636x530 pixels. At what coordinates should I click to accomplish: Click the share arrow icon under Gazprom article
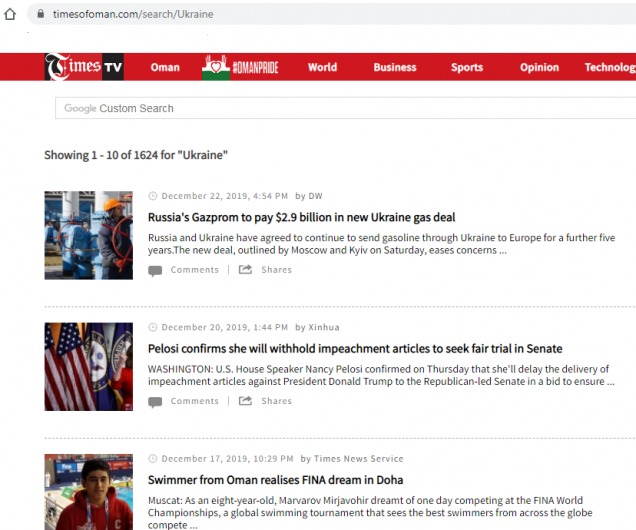click(245, 269)
